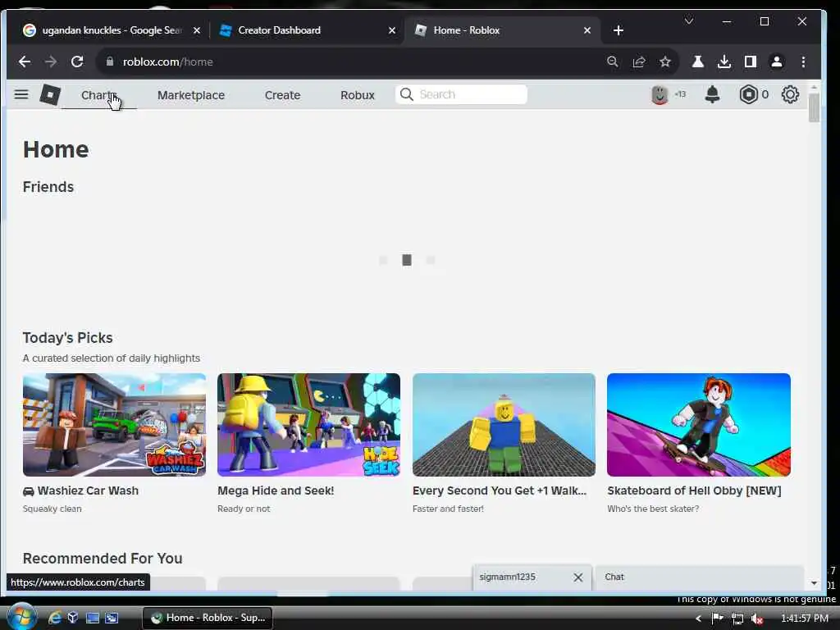This screenshot has width=840, height=630.
Task: Open the avatar profile icon
Action: pyautogui.click(x=660, y=94)
